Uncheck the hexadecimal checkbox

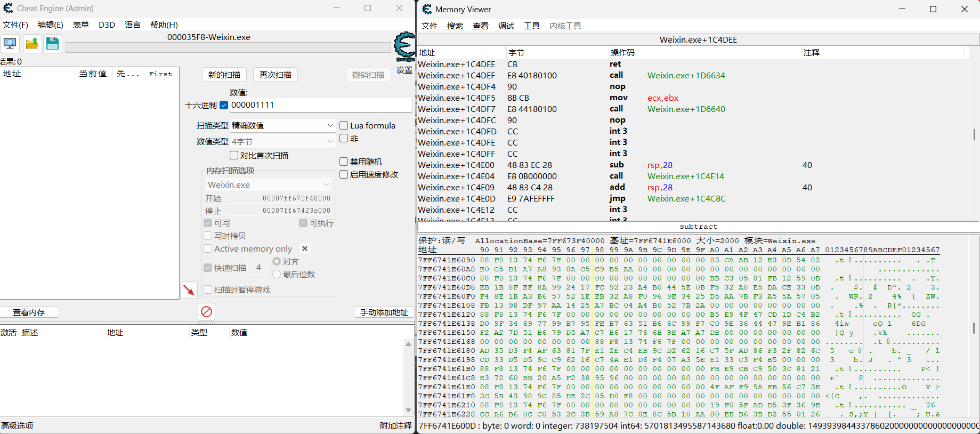coord(224,105)
